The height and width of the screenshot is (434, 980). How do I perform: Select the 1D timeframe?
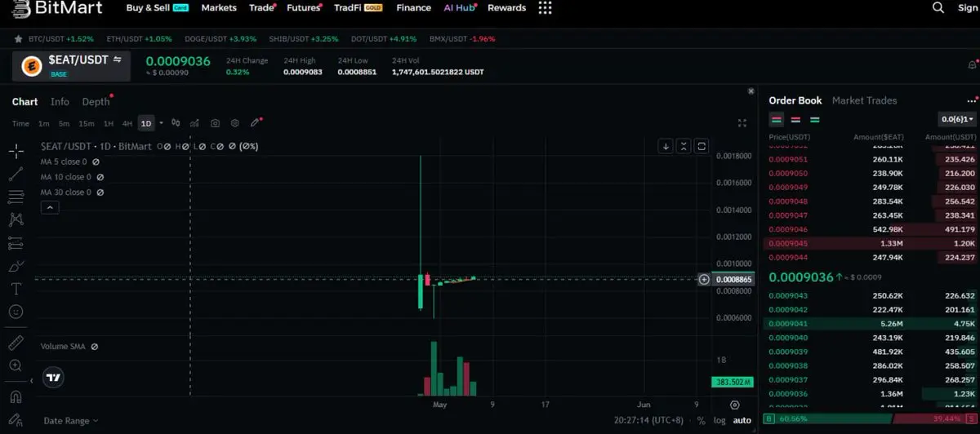(146, 123)
